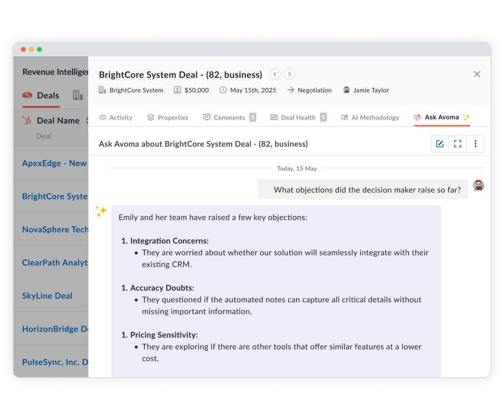Image resolution: width=504 pixels, height=420 pixels.
Task: Click the new chat edit icon
Action: pos(440,144)
